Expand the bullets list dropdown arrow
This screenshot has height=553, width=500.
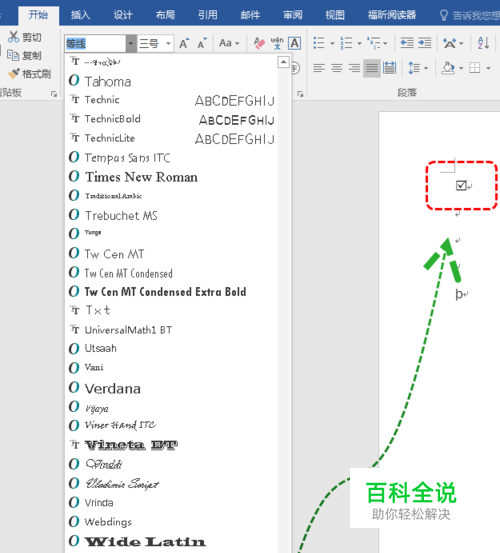tap(332, 43)
